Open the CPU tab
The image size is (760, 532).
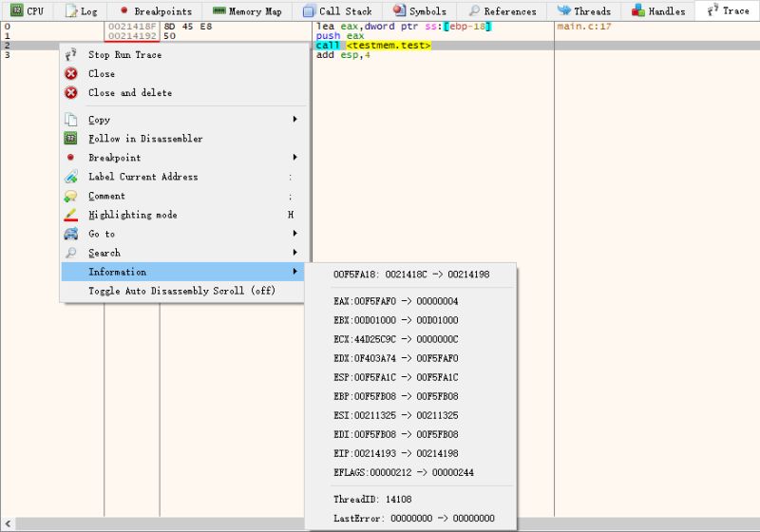click(28, 10)
